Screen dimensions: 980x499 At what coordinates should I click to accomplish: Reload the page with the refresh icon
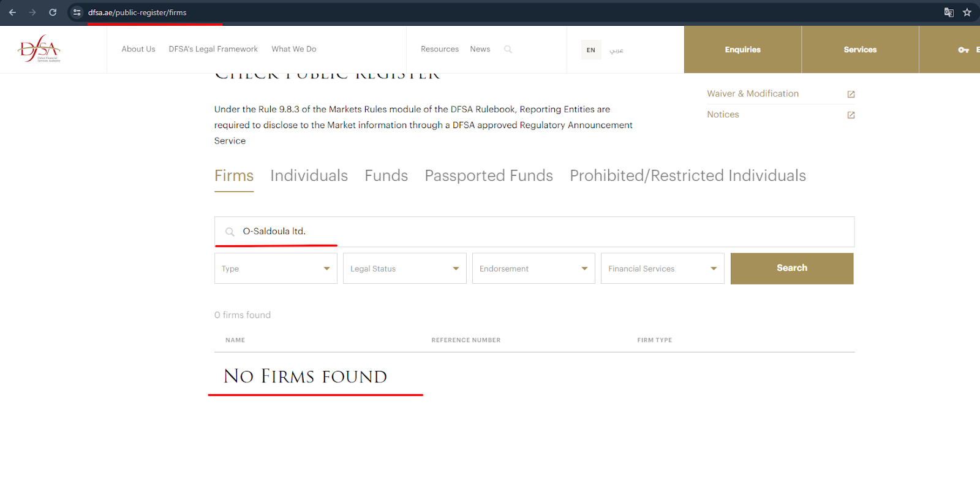(x=53, y=12)
